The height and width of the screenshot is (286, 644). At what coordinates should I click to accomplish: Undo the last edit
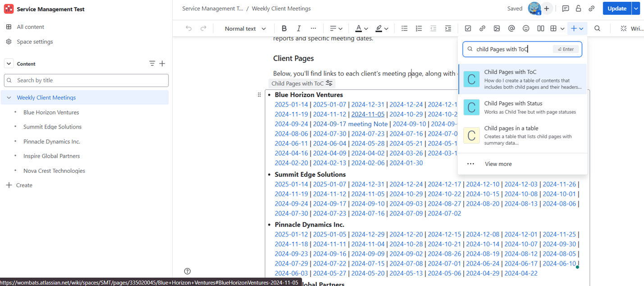[188, 28]
